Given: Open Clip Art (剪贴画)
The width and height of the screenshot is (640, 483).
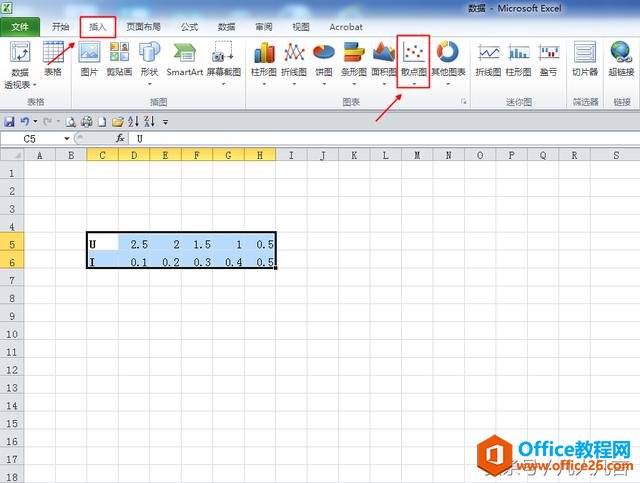Looking at the screenshot, I should point(119,59).
